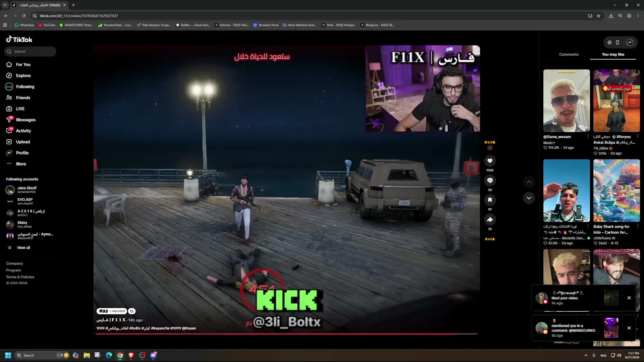Click the video progress bar

pyautogui.click(x=287, y=333)
